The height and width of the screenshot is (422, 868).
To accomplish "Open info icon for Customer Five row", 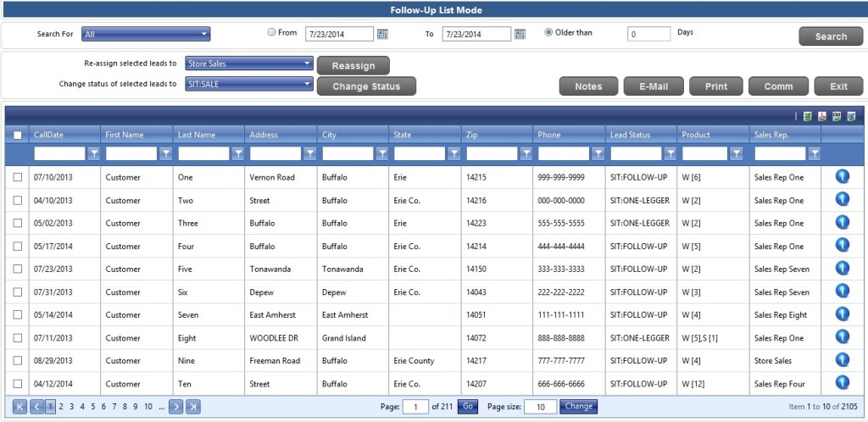I will point(842,269).
